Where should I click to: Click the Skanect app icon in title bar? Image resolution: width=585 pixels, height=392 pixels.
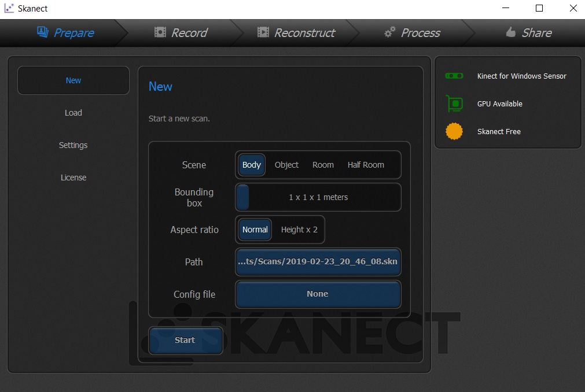(x=9, y=8)
